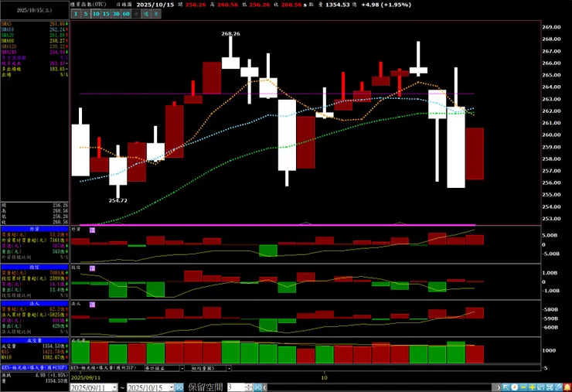Select the dimmed daily timeframe button
The height and width of the screenshot is (392, 572).
coord(136,14)
